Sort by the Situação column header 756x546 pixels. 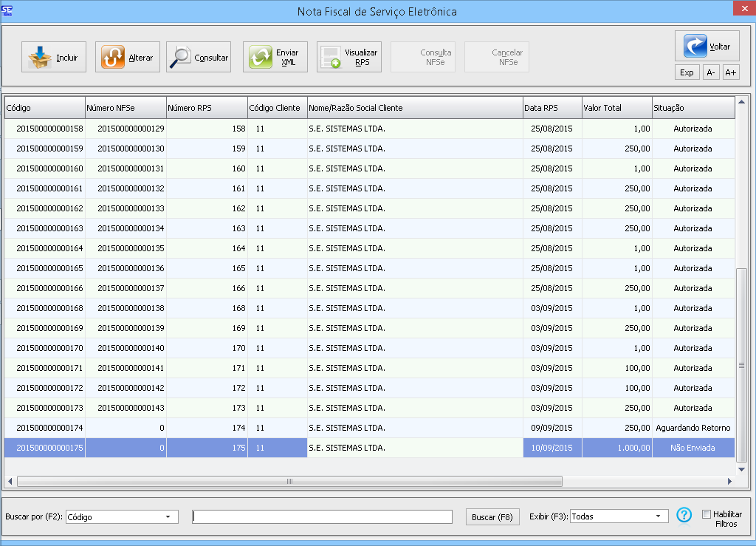coord(693,108)
